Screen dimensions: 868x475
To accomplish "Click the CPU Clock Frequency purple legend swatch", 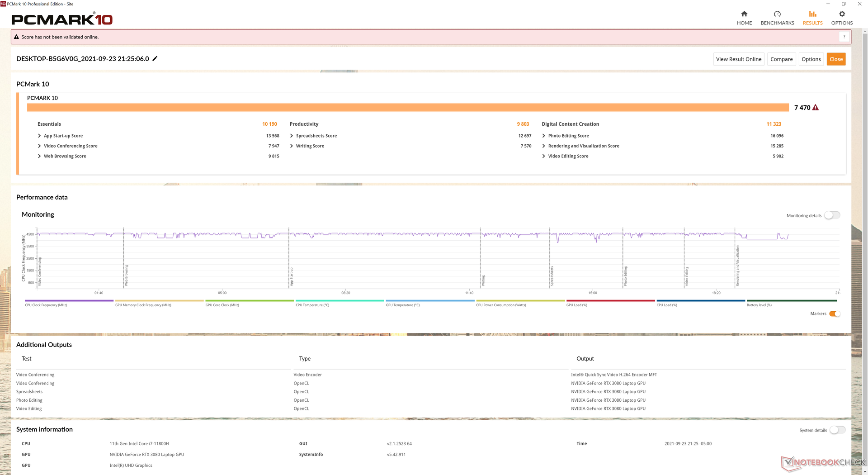I will [x=69, y=300].
